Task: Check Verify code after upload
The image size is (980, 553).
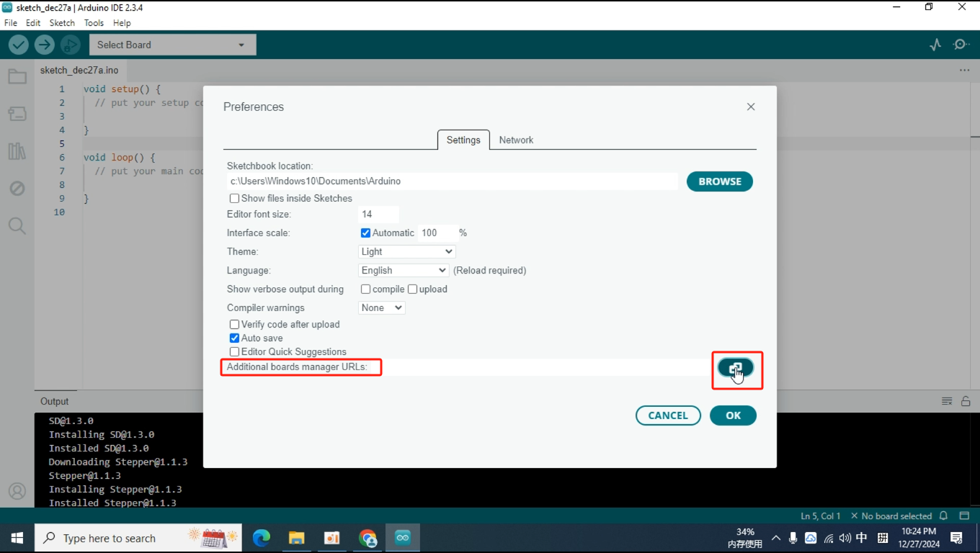Action: 234,324
